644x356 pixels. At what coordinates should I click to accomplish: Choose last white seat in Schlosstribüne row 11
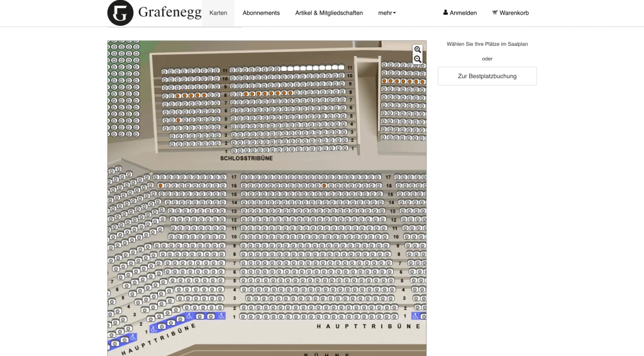pos(341,67)
